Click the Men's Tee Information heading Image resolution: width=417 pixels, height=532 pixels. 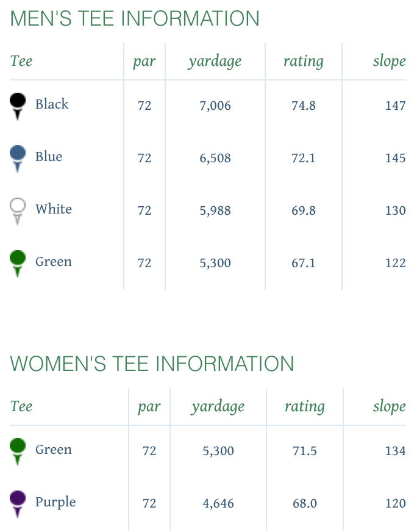coord(135,18)
